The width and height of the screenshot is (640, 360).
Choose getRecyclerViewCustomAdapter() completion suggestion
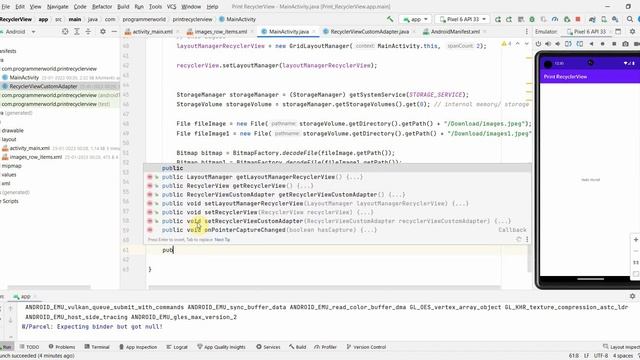pyautogui.click(x=337, y=195)
